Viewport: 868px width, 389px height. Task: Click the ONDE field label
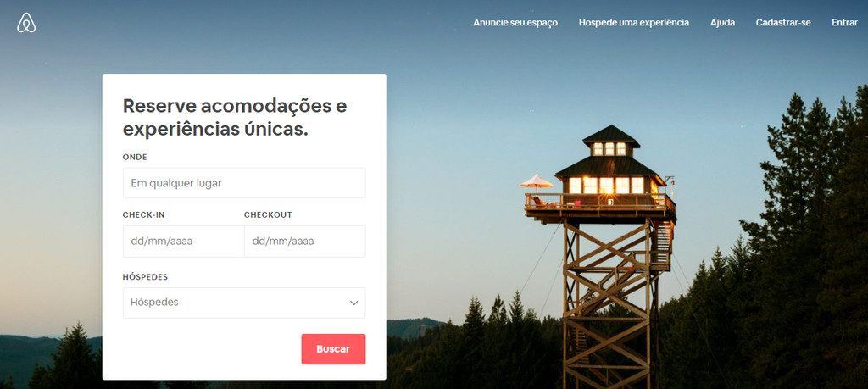pyautogui.click(x=135, y=157)
